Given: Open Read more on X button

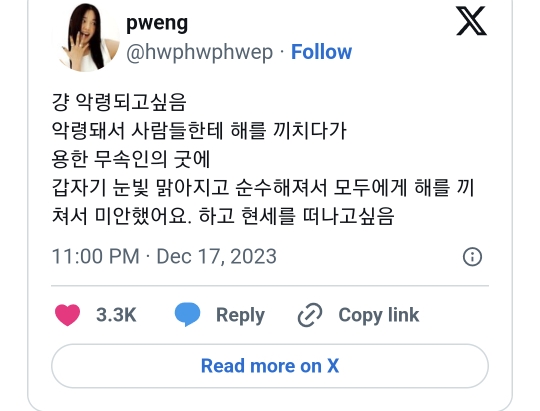Looking at the screenshot, I should [x=270, y=366].
